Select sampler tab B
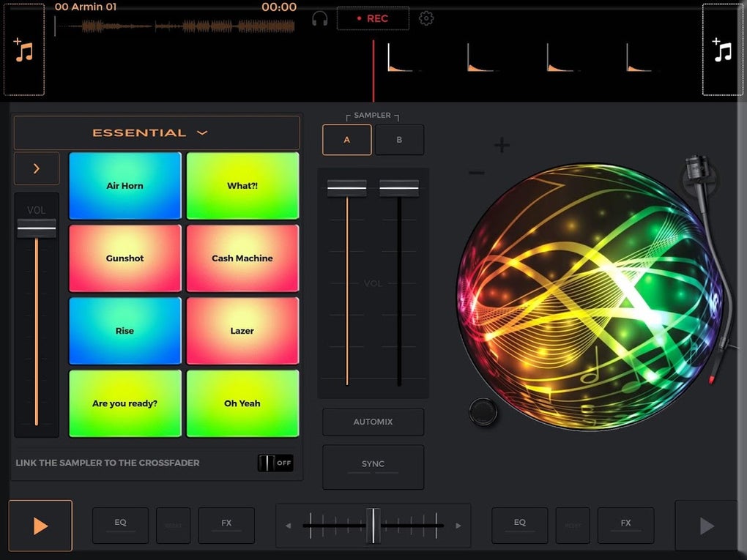 point(399,140)
